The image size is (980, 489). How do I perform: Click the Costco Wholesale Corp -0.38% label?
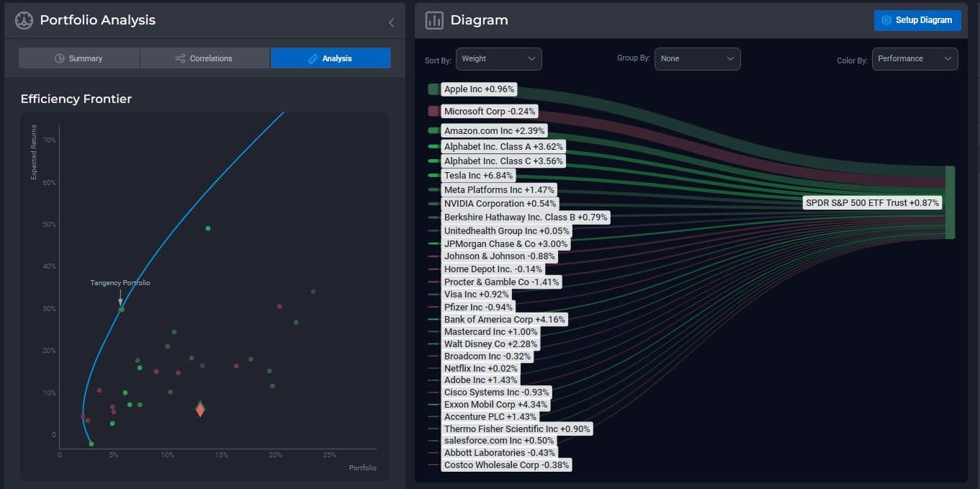coord(506,465)
